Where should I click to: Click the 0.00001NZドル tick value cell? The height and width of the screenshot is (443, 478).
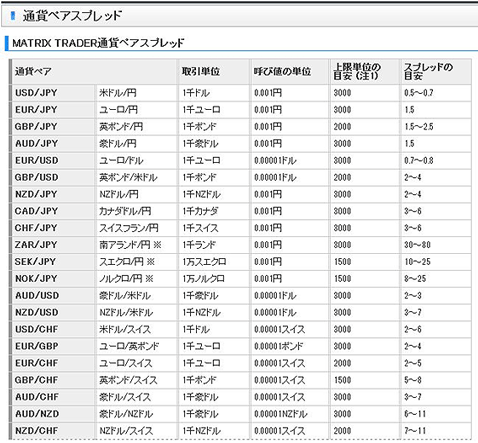pos(289,414)
